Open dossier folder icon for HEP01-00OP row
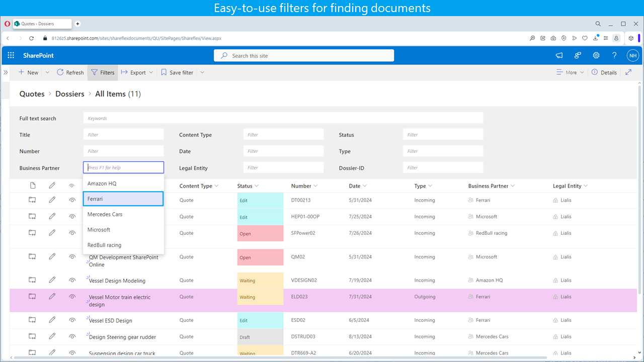 pyautogui.click(x=32, y=216)
